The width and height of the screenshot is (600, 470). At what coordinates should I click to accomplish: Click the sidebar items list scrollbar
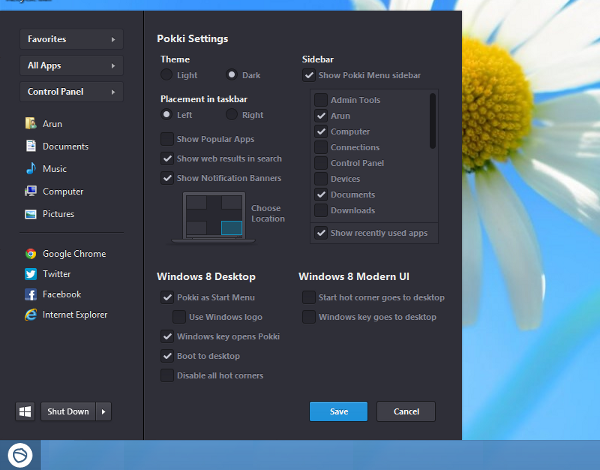point(433,121)
